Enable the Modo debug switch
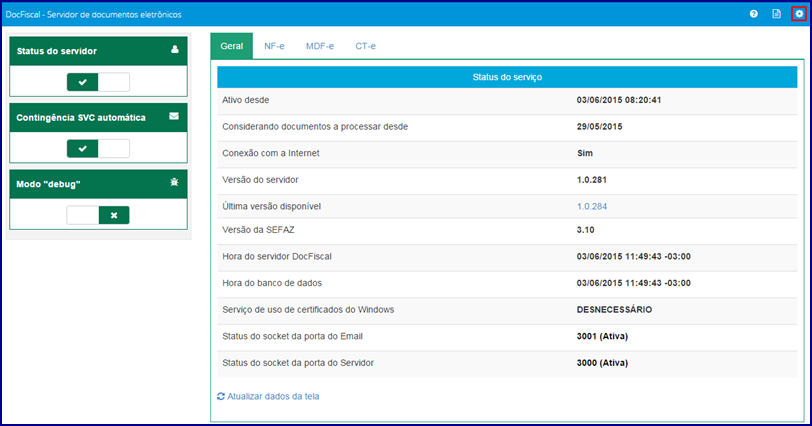Screen dimensions: 812x426 98,215
